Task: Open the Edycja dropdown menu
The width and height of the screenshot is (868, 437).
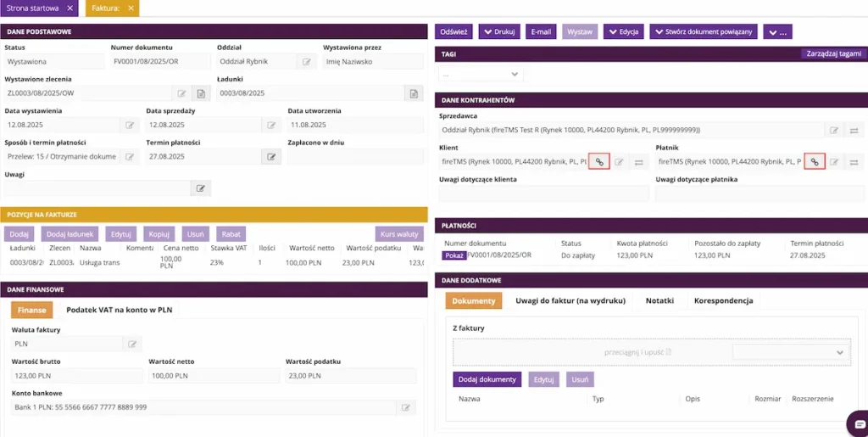Action: [623, 31]
